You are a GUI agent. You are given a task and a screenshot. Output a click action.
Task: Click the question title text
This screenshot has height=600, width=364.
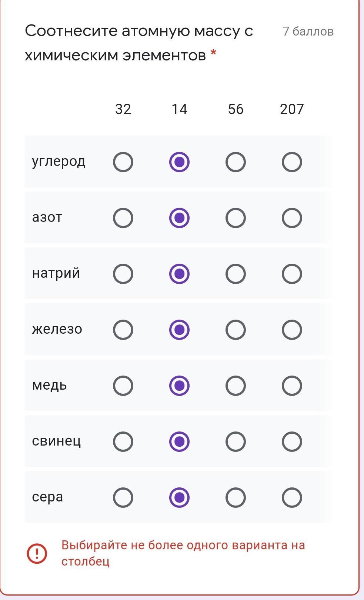tap(139, 43)
